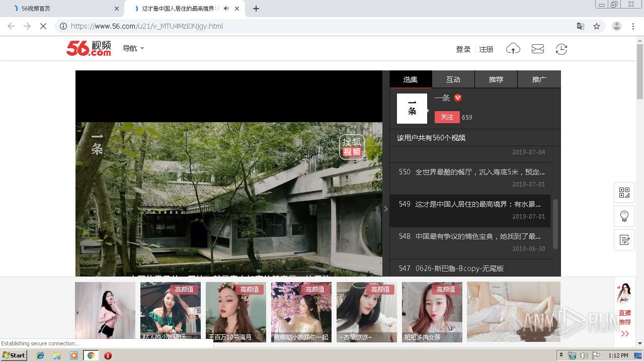The height and width of the screenshot is (362, 644).
Task: Mute the tab audio speaker icon
Action: (x=226, y=9)
